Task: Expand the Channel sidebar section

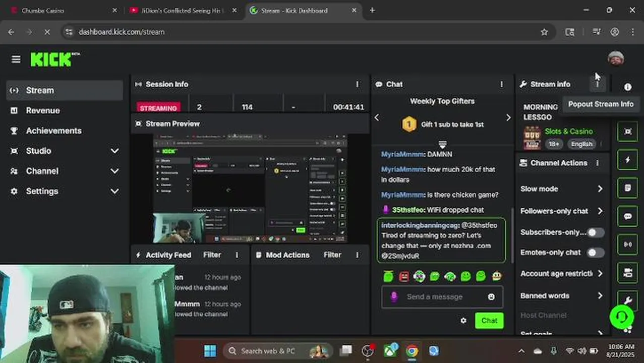Action: 65,171
